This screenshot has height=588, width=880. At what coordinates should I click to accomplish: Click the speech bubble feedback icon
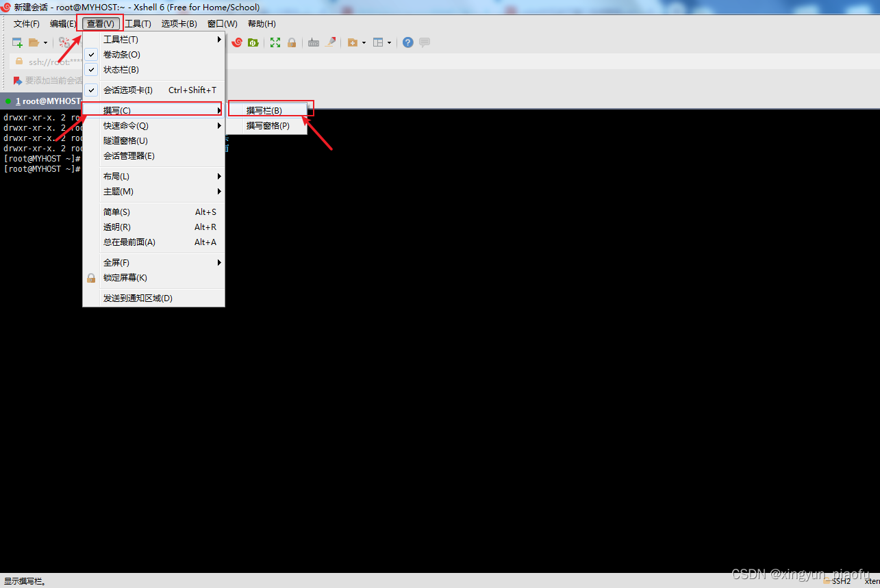[x=425, y=42]
